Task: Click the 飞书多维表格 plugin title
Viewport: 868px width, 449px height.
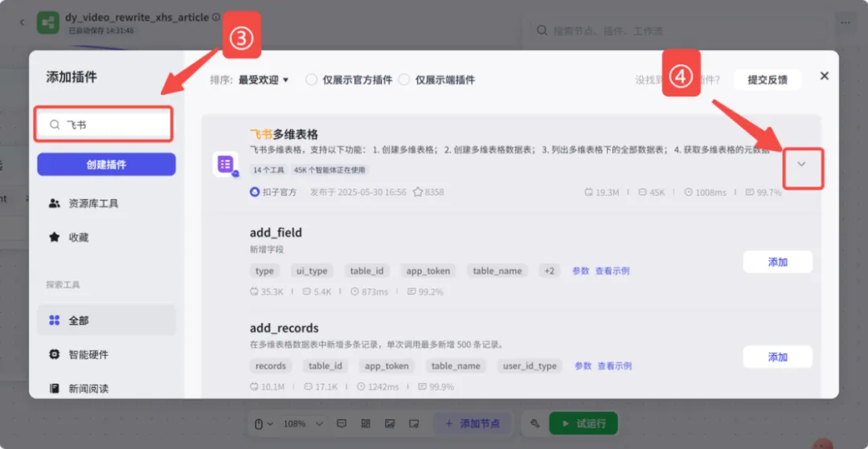Action: 284,134
